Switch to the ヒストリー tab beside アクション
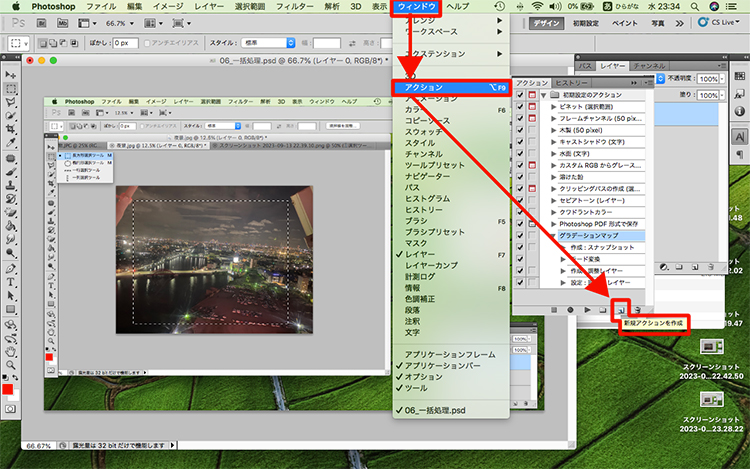Image resolution: width=750 pixels, height=469 pixels. 572,83
